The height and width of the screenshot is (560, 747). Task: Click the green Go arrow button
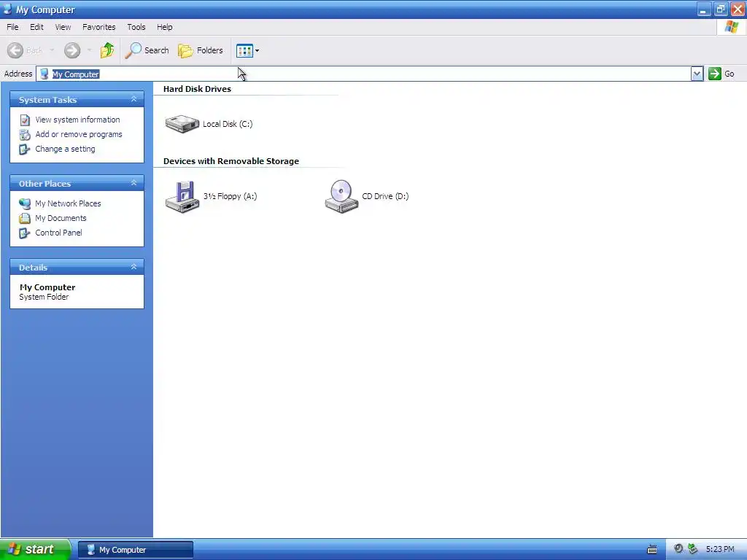(715, 74)
